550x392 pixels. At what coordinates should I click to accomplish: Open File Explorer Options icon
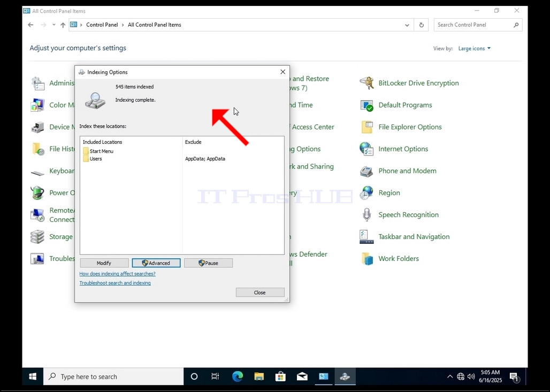pyautogui.click(x=366, y=127)
